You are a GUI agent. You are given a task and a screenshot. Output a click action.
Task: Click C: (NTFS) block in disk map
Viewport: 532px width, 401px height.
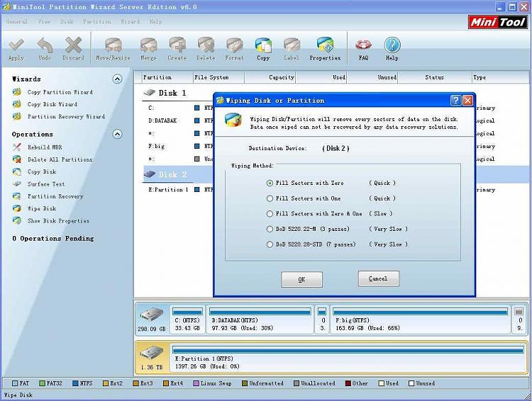(x=187, y=320)
